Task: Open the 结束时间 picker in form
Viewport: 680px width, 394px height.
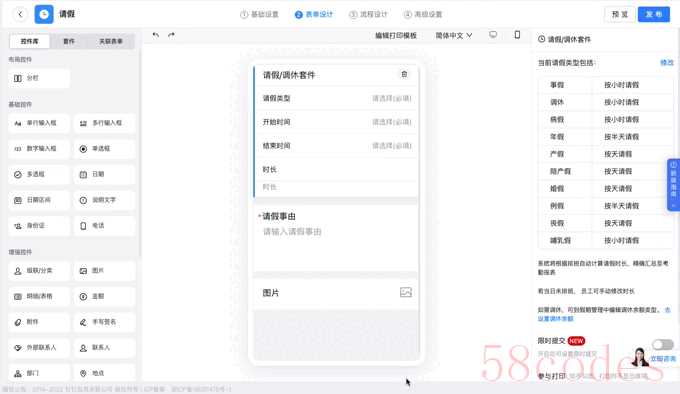Action: click(337, 146)
